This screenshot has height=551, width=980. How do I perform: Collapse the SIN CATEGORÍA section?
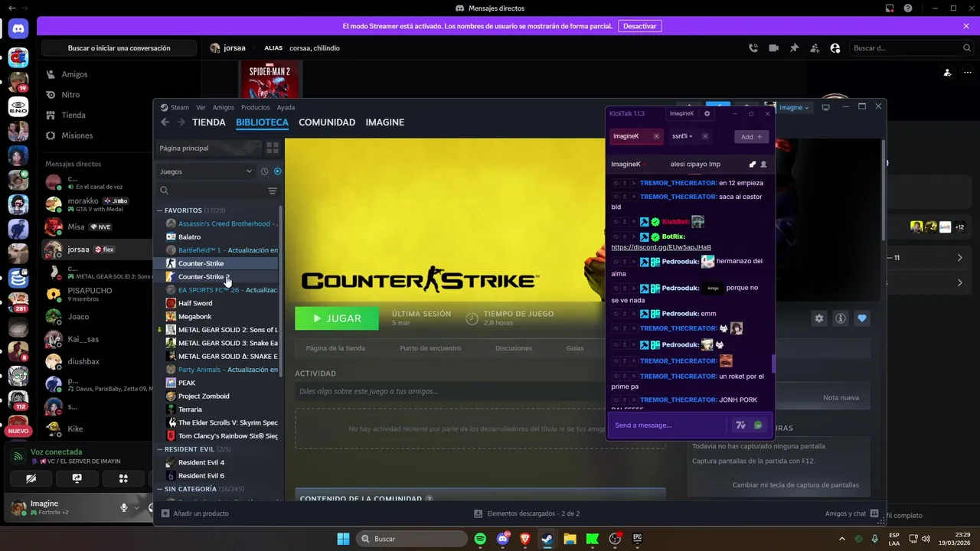point(160,489)
